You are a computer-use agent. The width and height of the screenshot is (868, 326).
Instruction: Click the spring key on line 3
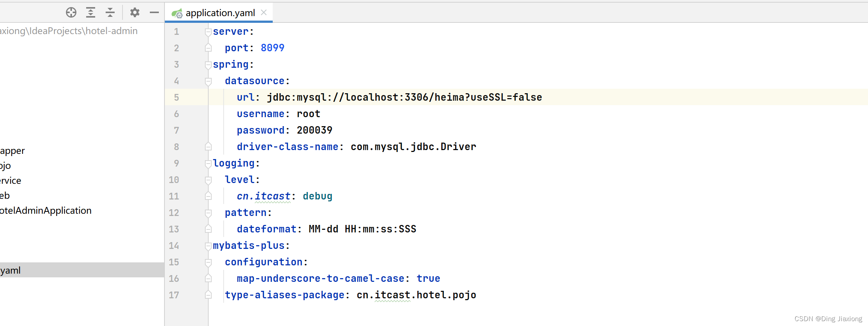pos(231,64)
